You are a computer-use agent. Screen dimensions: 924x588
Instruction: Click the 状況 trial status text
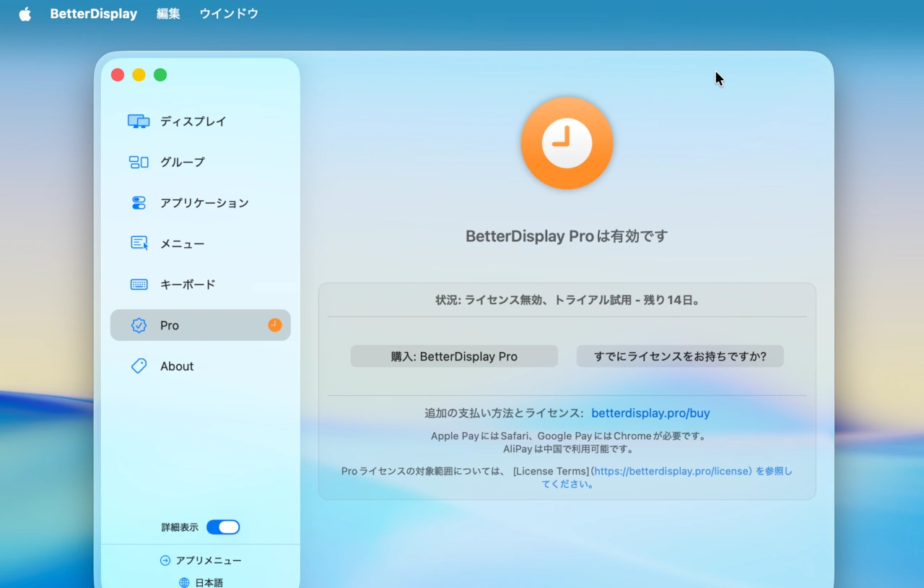coord(567,300)
